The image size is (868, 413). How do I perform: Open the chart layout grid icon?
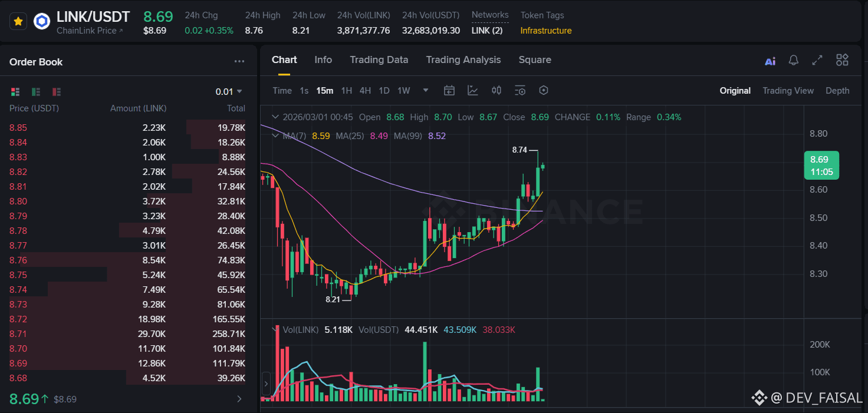pyautogui.click(x=842, y=60)
